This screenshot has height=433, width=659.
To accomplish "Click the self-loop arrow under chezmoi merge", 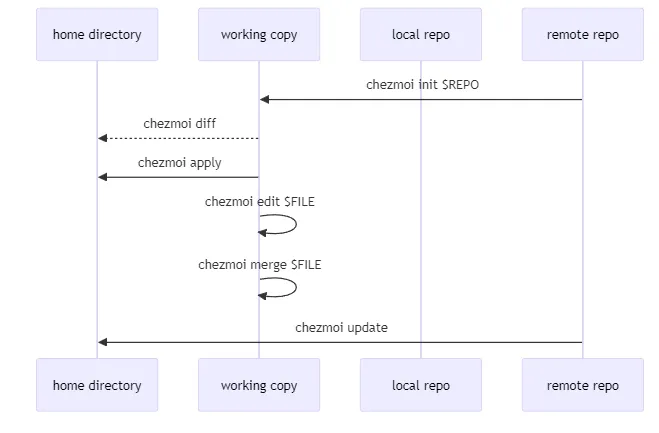I will 295,288.
